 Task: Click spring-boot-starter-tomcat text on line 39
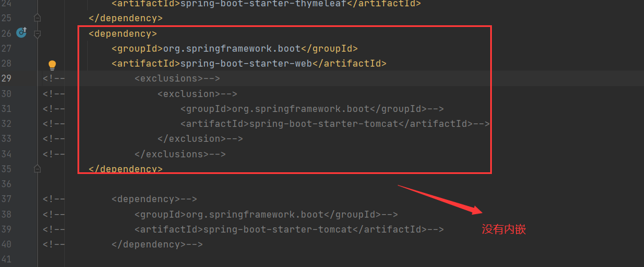click(x=278, y=229)
